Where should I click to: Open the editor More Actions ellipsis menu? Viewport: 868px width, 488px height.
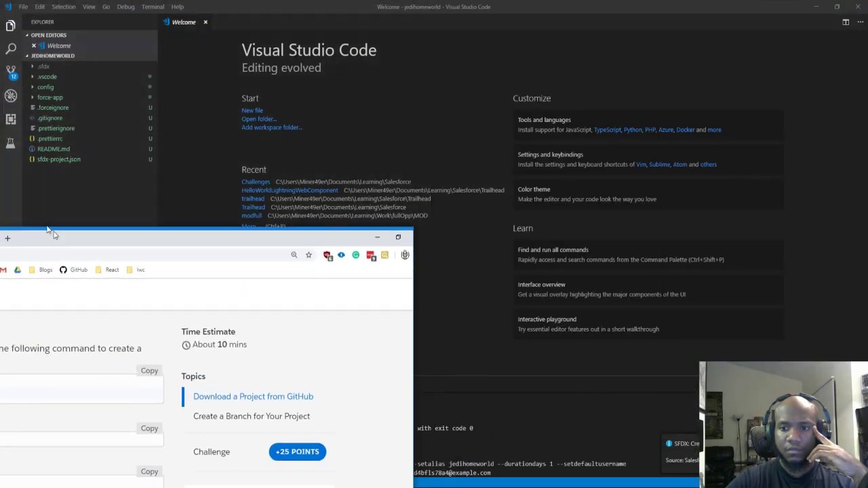[860, 22]
